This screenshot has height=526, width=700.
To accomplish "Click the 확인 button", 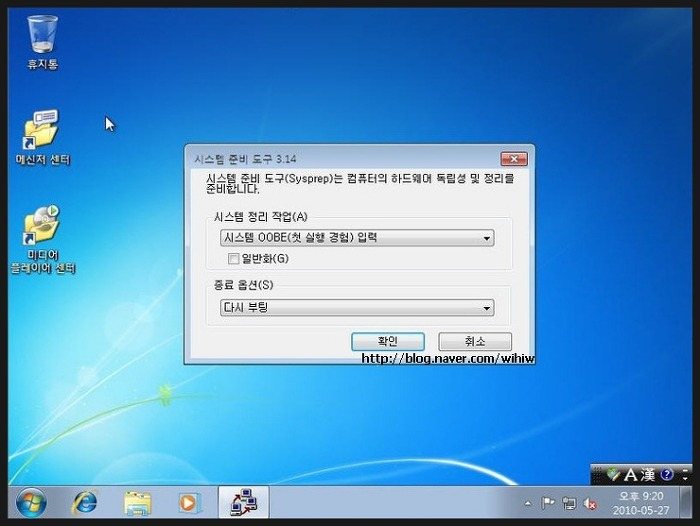I will click(388, 342).
